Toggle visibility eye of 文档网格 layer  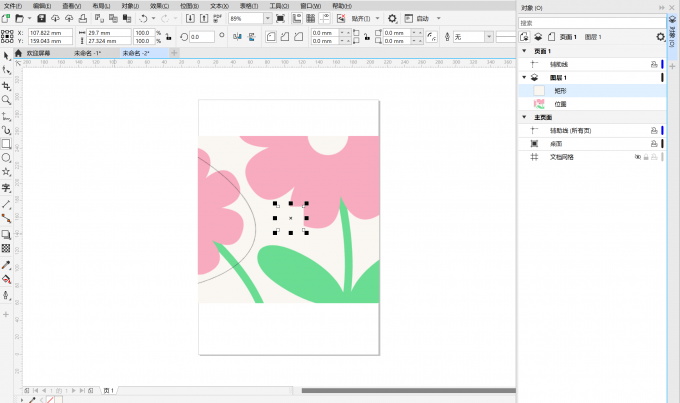click(636, 157)
